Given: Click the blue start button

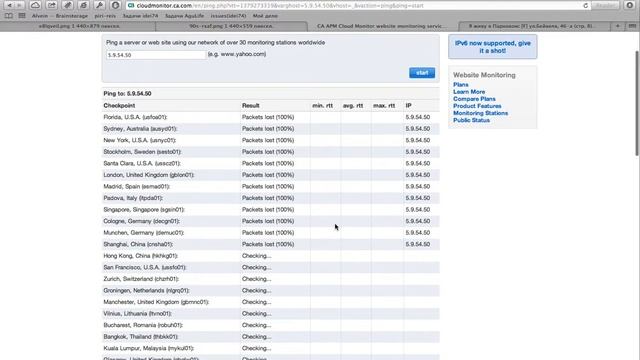Looking at the screenshot, I should tap(422, 73).
